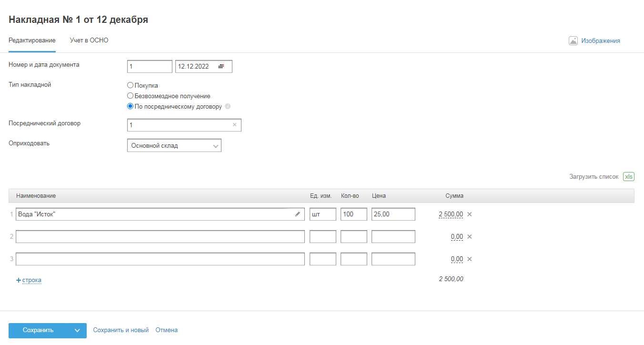Image resolution: width=644 pixels, height=345 pixels.
Task: Click the xls upload icon
Action: pyautogui.click(x=629, y=176)
